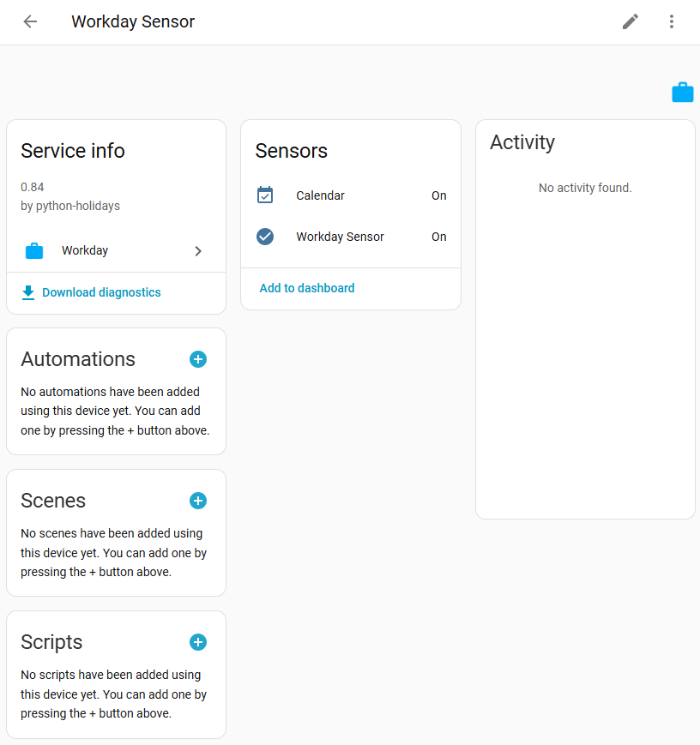Screen dimensions: 700x745
Task: Click the plus icon to add a scene
Action: (x=198, y=500)
